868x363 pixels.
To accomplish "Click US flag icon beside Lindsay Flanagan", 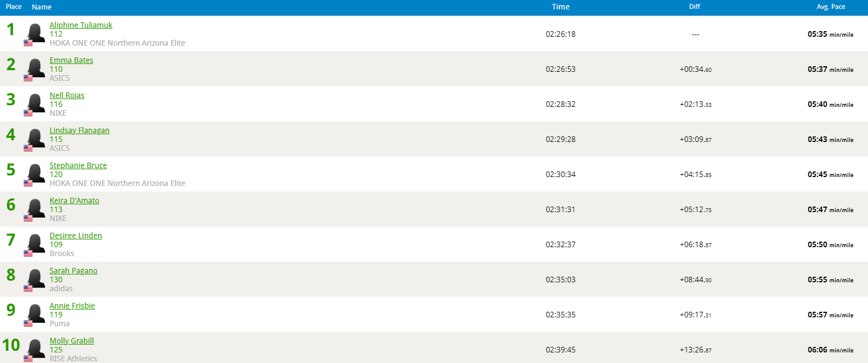I will (x=28, y=148).
